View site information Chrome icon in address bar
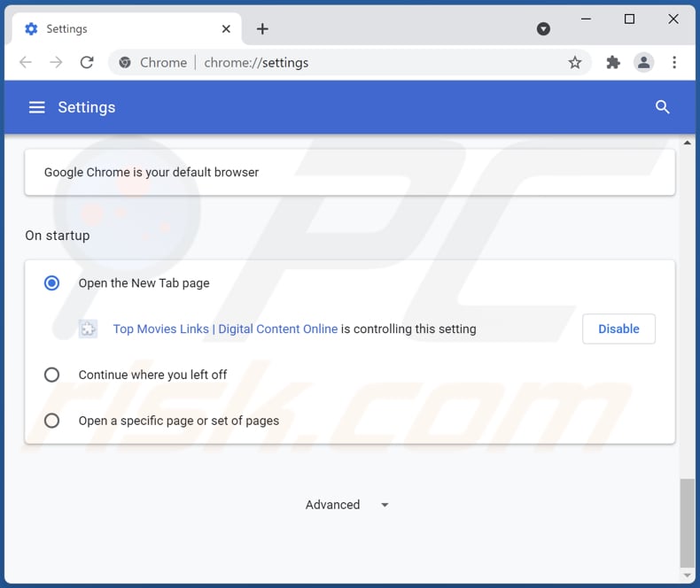 [125, 63]
